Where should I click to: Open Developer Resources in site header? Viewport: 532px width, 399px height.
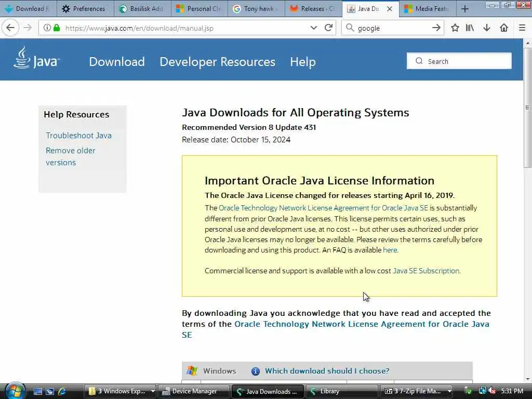coord(218,62)
